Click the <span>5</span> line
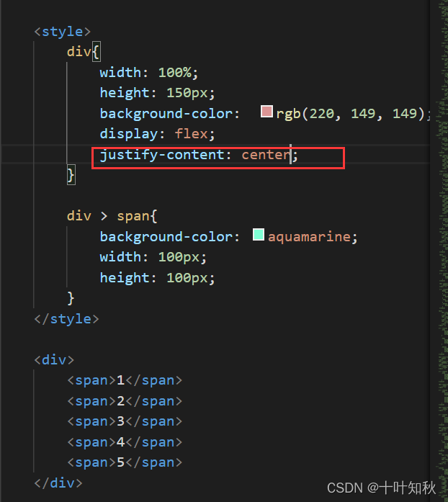Viewport: 448px width, 502px height. (125, 462)
